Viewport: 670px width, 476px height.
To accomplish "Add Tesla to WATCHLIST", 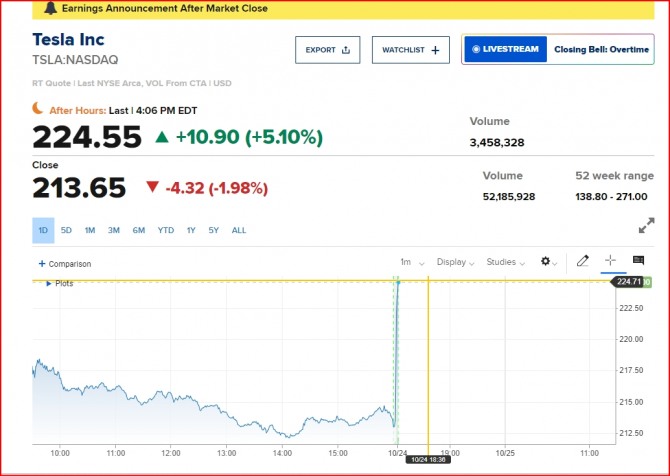I will pyautogui.click(x=411, y=50).
